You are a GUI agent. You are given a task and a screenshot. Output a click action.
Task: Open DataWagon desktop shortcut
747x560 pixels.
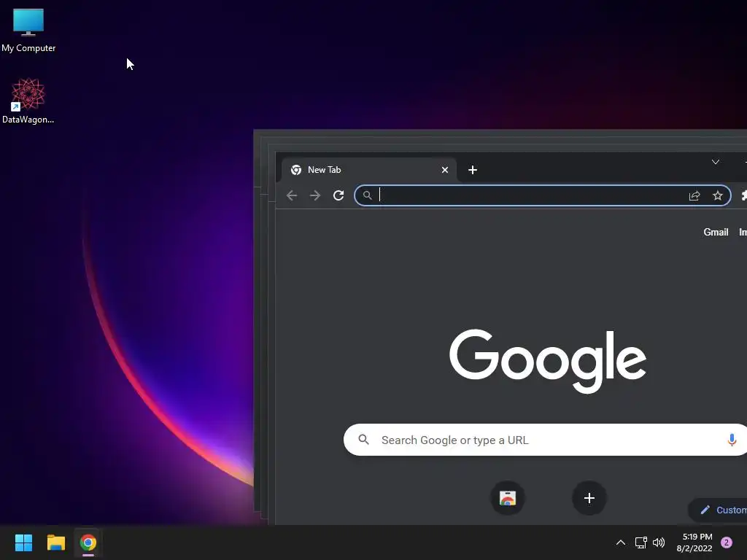(x=28, y=101)
